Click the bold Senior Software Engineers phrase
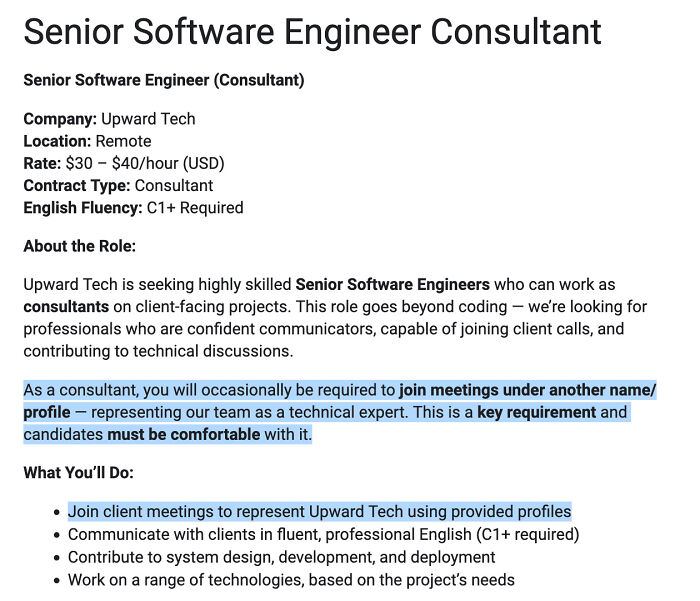 point(392,284)
